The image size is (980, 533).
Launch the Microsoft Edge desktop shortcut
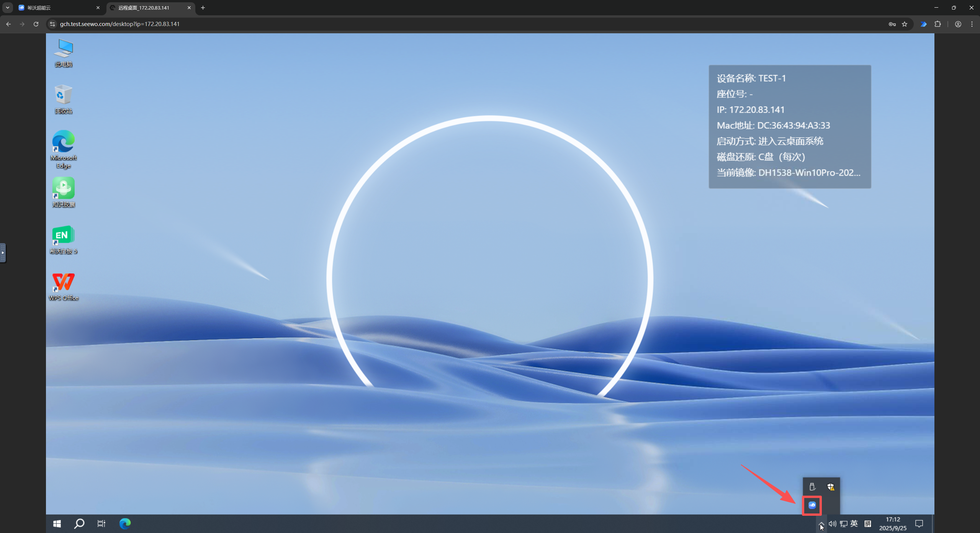tap(64, 149)
